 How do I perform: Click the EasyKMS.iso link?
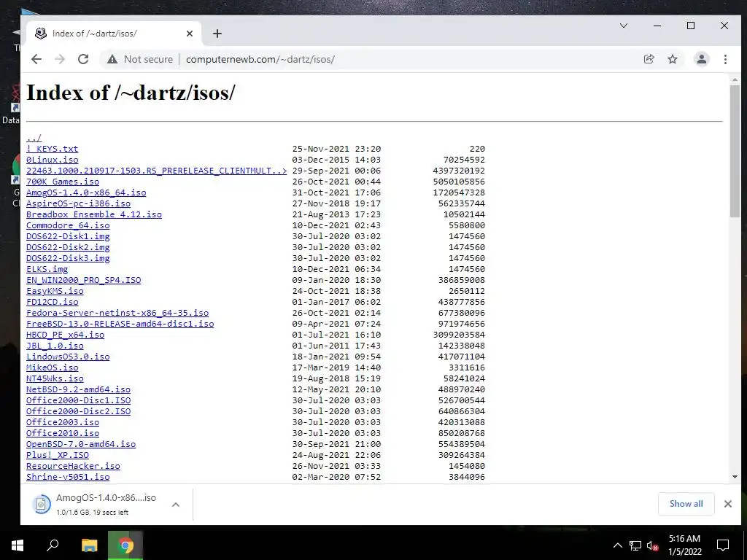click(55, 292)
